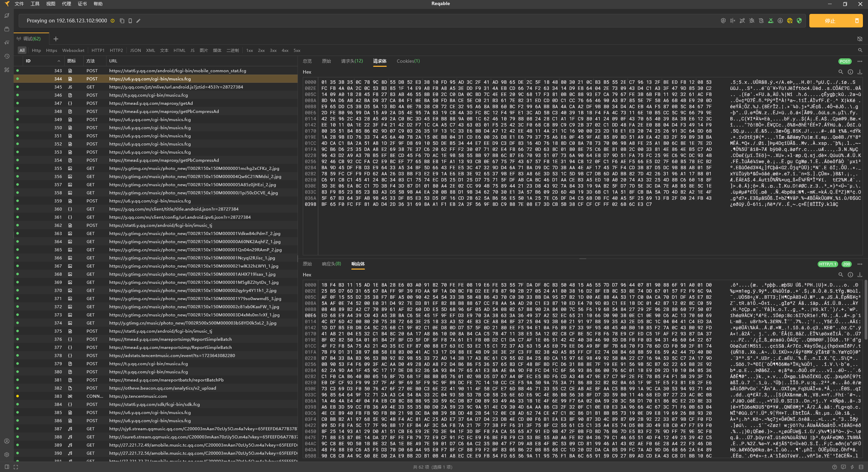The width and height of the screenshot is (868, 472).
Task: Toggle the mirror file icon
Action: 761,21
